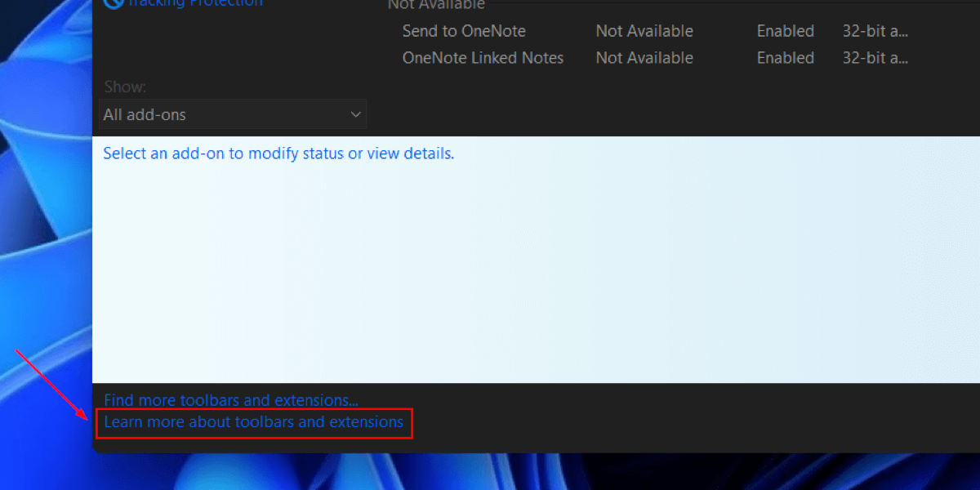The image size is (980, 490).
Task: Click "Not Available" beside OneNote Linked Notes
Action: 644,57
